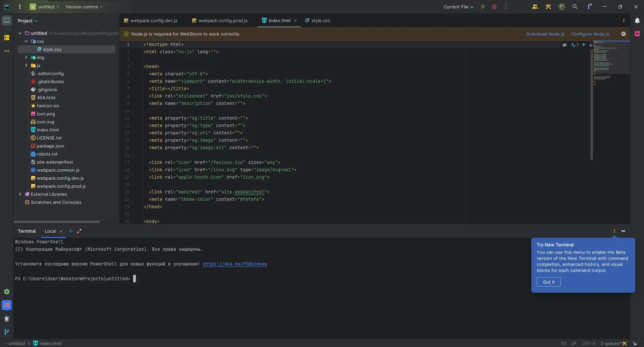Image resolution: width=644 pixels, height=347 pixels.
Task: Open the Git tool window icon
Action: tap(7, 332)
